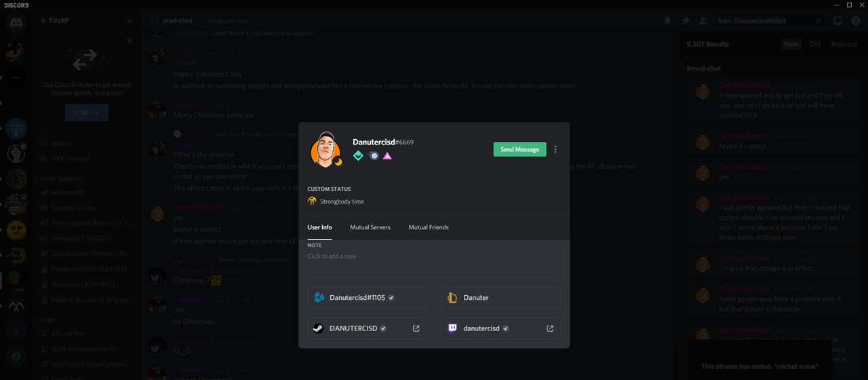
Task: Click the yellow smiley server icon in sidebar
Action: click(x=16, y=229)
